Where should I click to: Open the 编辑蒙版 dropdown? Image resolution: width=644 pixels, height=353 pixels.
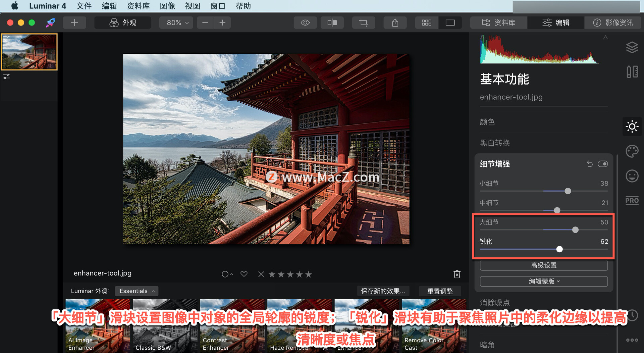(544, 281)
